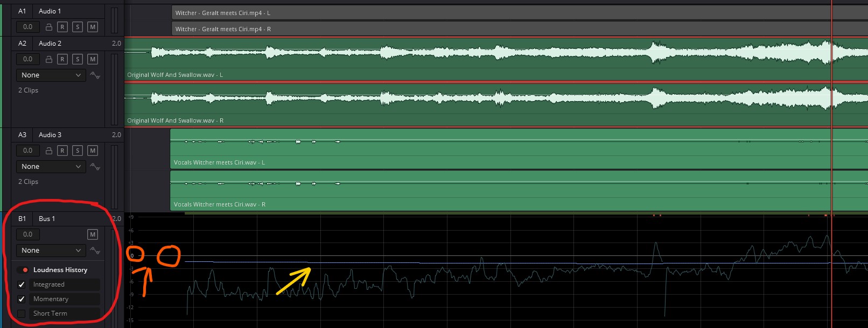Image resolution: width=868 pixels, height=328 pixels.
Task: Uncheck the Integrated loudness checkbox
Action: (22, 284)
